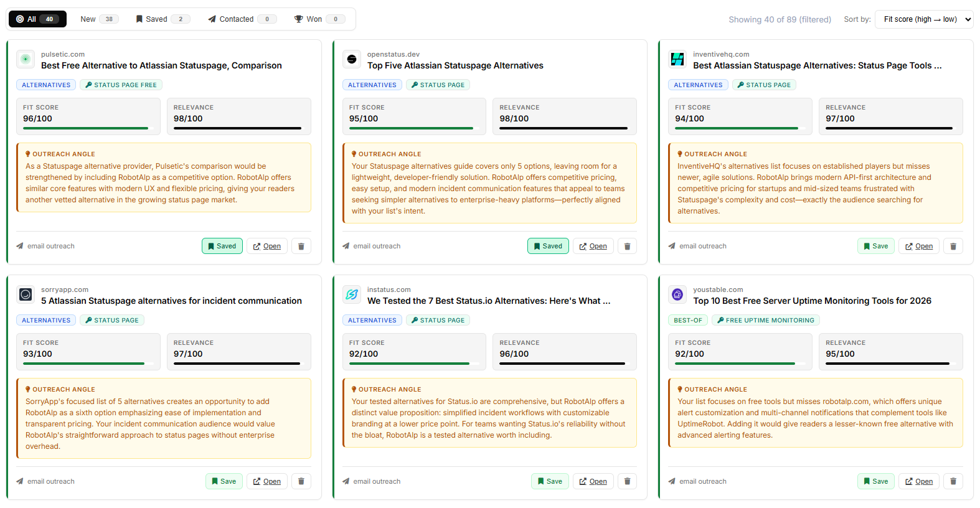Click STATUS PAGE tag on instatus.com card
Viewport: 980px width, 508px height.
438,320
